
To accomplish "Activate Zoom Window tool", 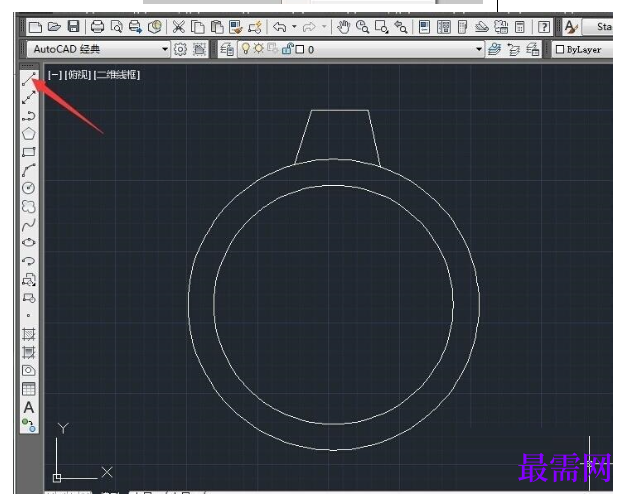I will point(381,27).
